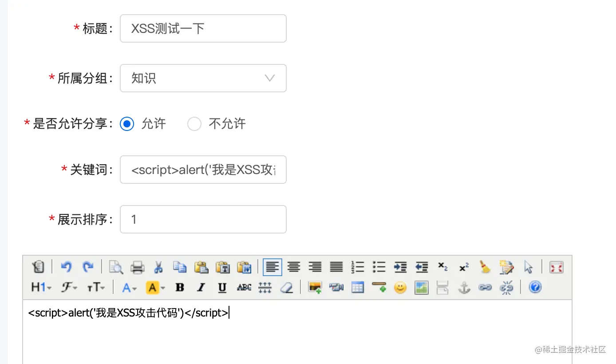Click inside the editor content area
This screenshot has height=364, width=616.
[297, 332]
